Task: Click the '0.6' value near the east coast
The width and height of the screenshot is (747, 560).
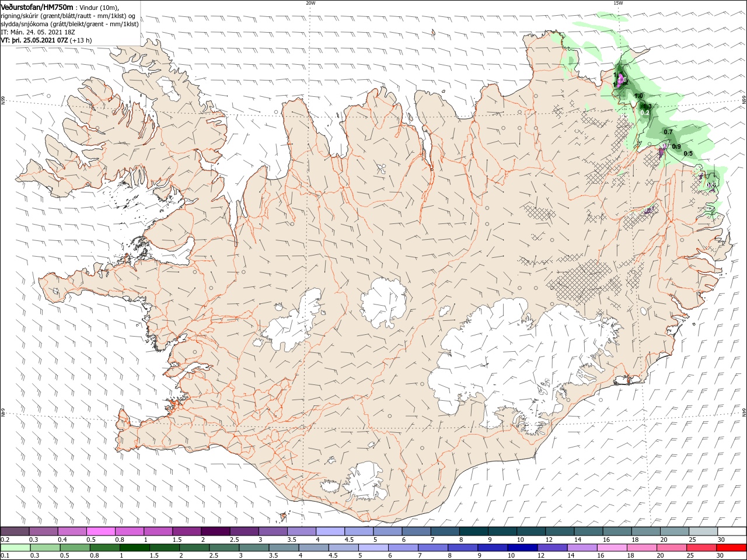Action: tap(711, 185)
